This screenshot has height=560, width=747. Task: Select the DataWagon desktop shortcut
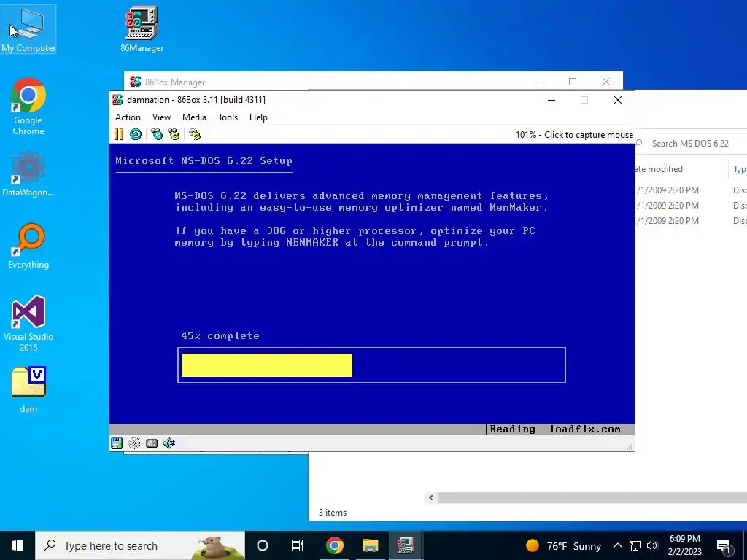coord(28,174)
